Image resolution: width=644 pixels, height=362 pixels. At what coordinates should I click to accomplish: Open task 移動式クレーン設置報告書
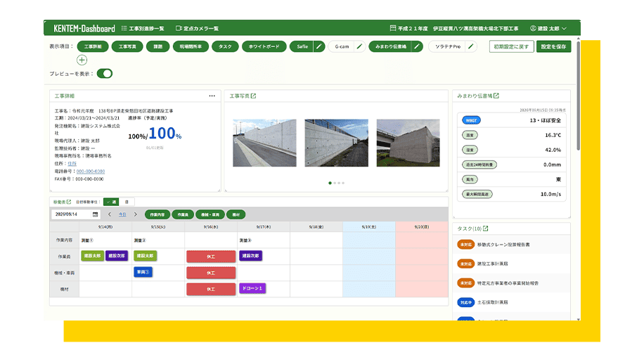point(503,245)
